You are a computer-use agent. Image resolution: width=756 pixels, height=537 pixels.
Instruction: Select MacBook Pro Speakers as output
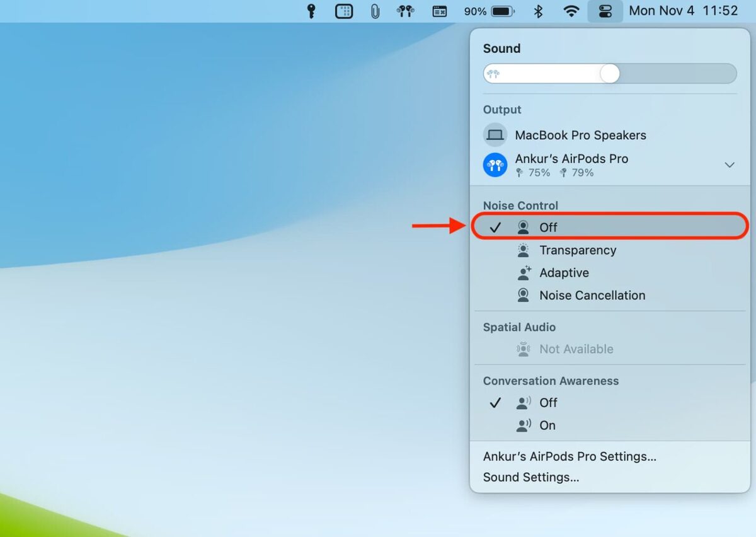click(580, 135)
